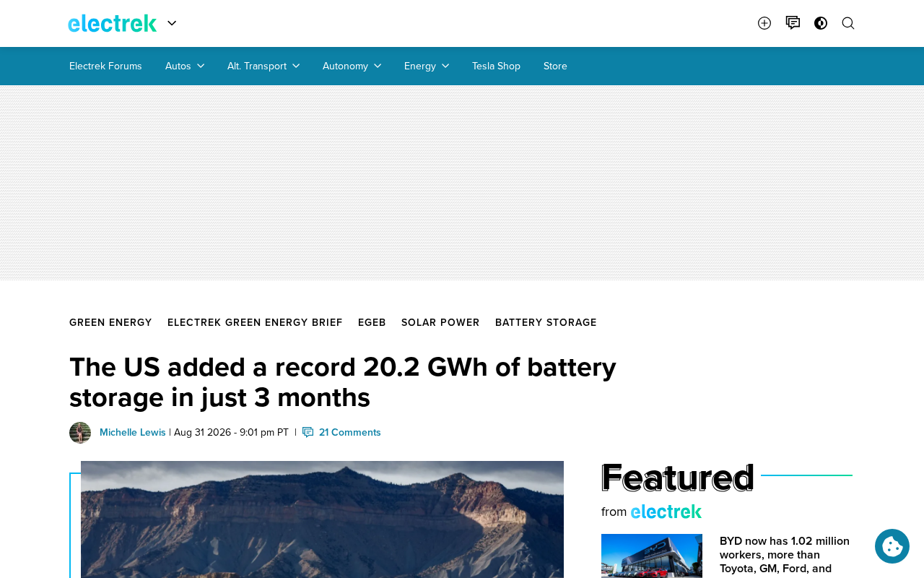Expand the Autonomy dropdown chevron

tap(378, 66)
